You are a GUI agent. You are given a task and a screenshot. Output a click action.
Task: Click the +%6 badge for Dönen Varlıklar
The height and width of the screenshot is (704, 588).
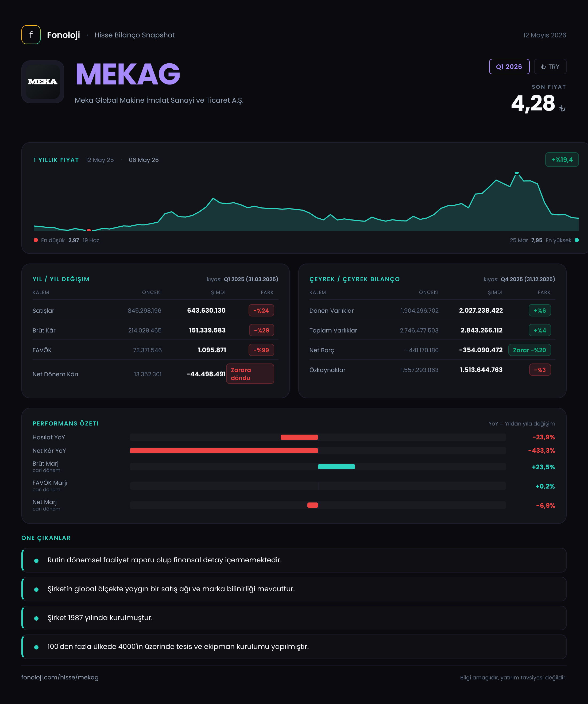[x=540, y=310]
